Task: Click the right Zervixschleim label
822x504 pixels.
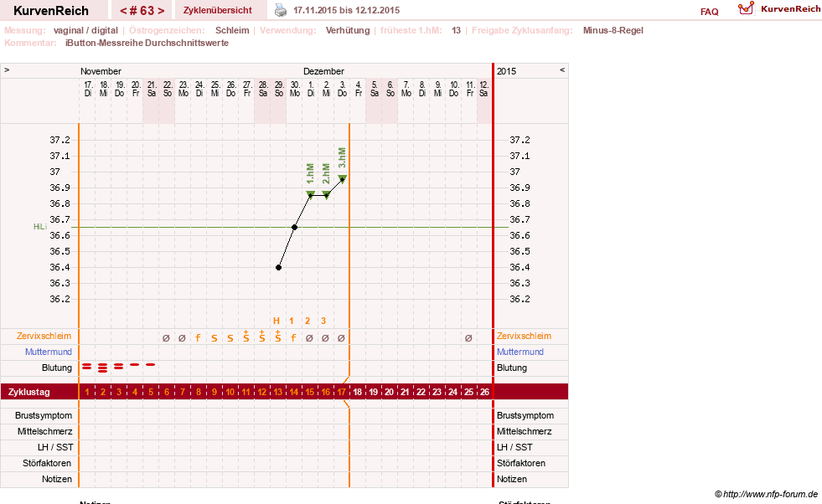Action: (525, 336)
